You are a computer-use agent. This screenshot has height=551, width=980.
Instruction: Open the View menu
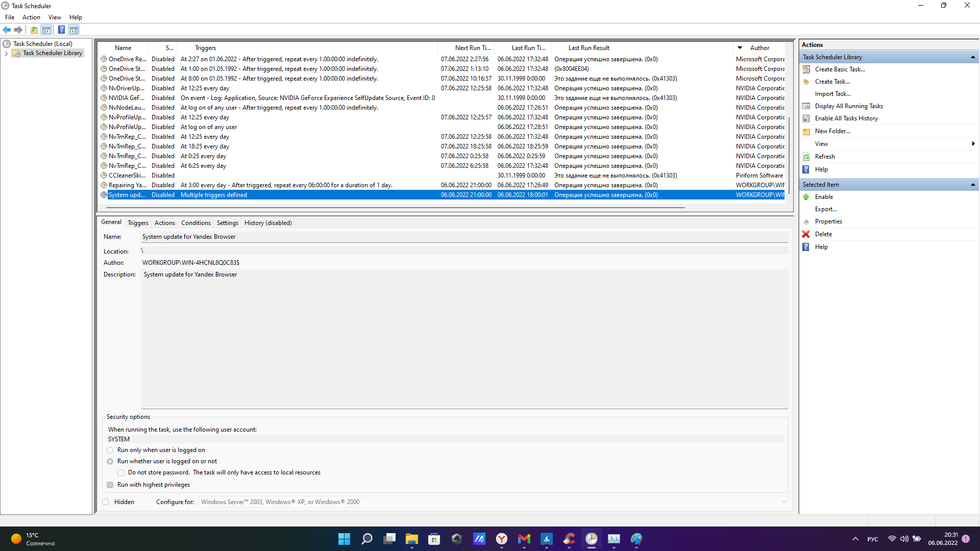coord(55,17)
